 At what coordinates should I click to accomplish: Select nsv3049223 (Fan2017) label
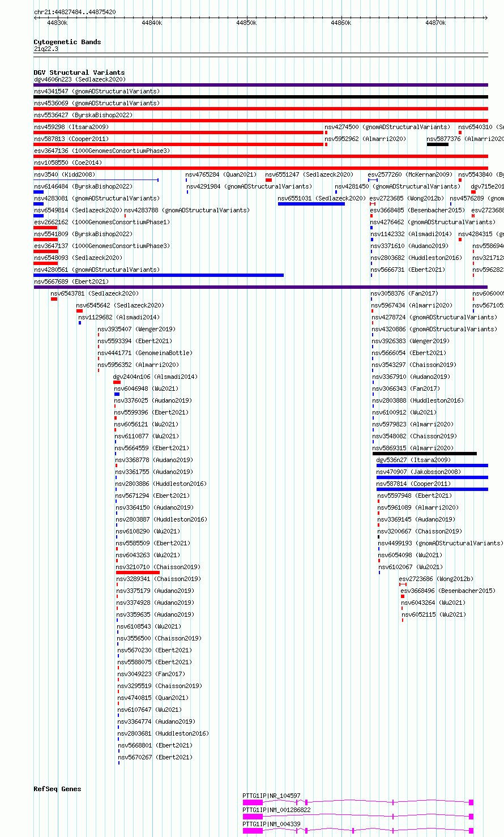tap(151, 674)
